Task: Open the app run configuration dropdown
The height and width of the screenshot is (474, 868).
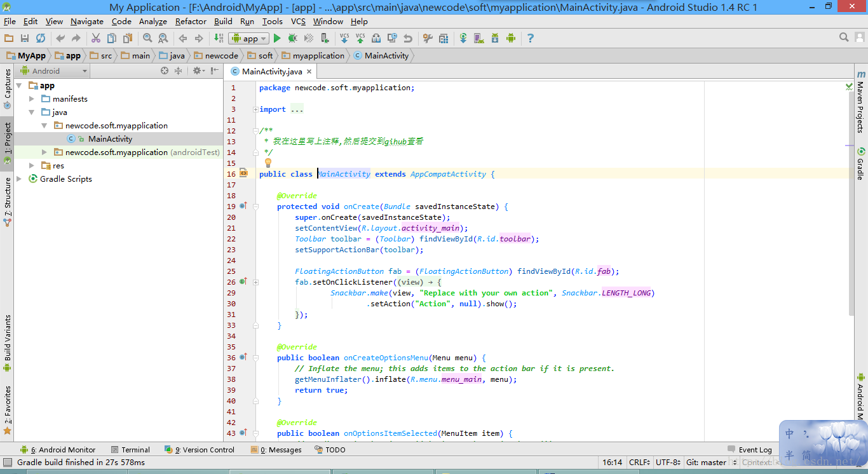Action: [x=248, y=38]
